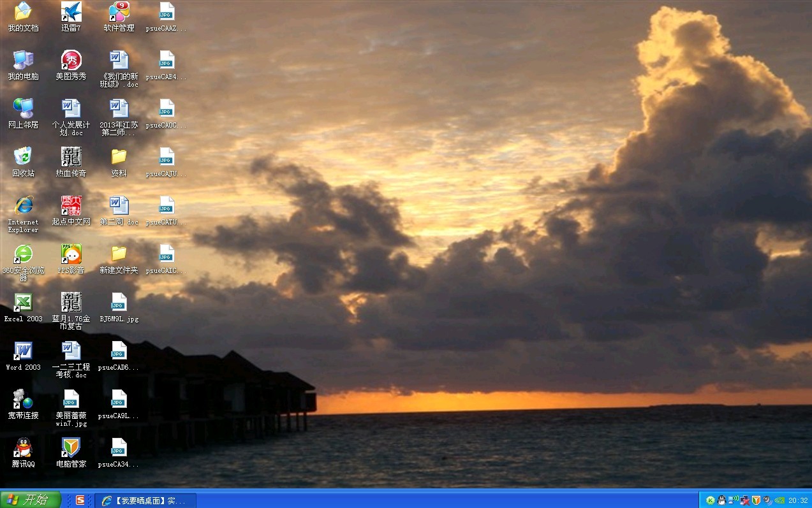Select the 腾讯QQ desktop icon

[24, 448]
